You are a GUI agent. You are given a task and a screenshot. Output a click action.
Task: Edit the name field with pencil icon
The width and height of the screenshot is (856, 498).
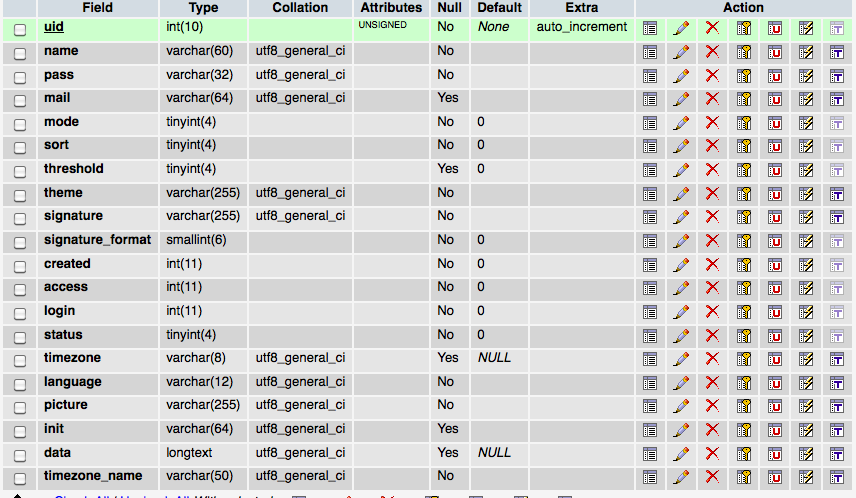(681, 51)
